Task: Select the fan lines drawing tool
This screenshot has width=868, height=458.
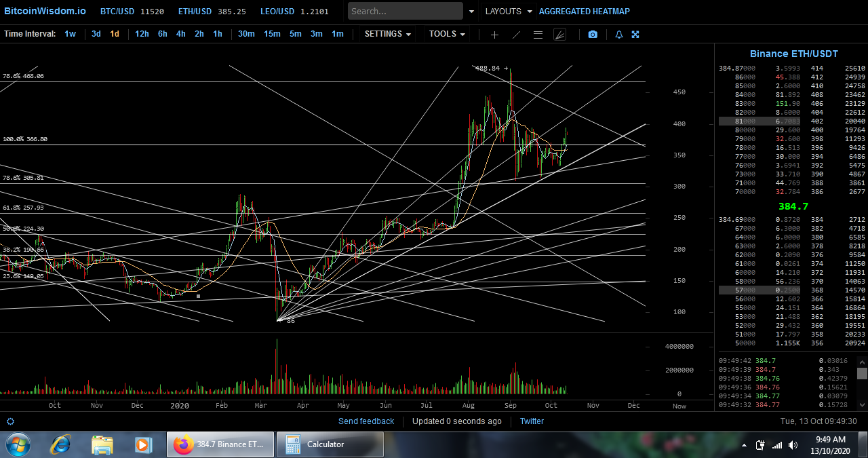Action: (x=559, y=35)
